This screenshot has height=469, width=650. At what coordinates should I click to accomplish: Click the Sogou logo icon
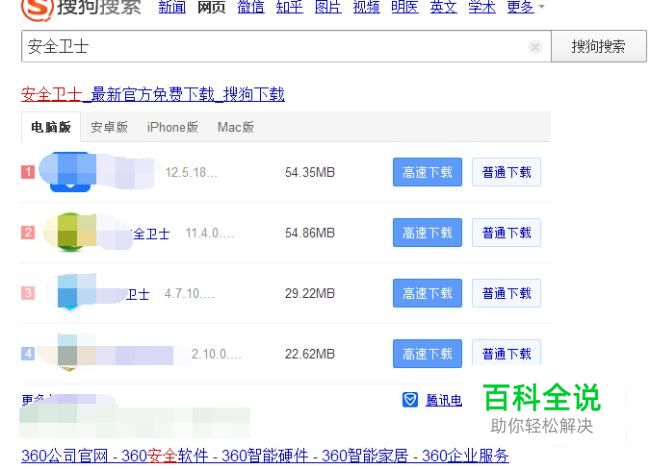tap(37, 8)
